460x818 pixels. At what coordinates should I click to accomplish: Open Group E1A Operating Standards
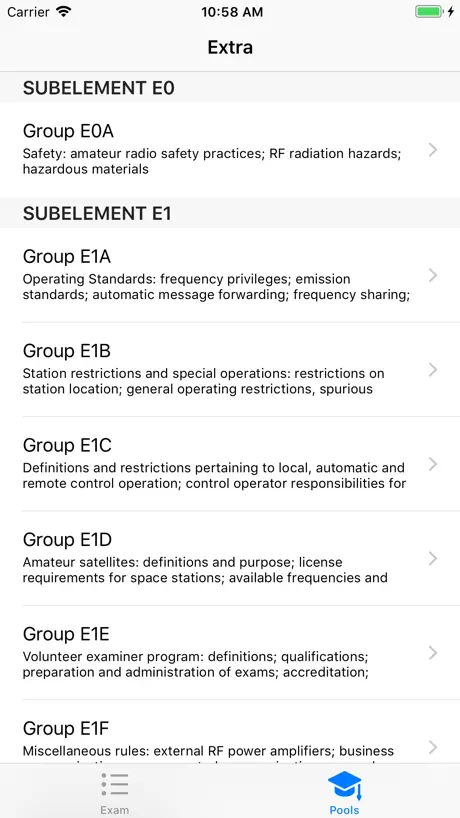pos(230,275)
